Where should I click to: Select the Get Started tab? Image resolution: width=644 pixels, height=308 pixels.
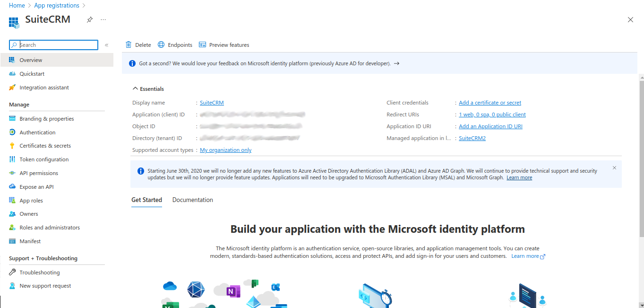[x=146, y=200]
